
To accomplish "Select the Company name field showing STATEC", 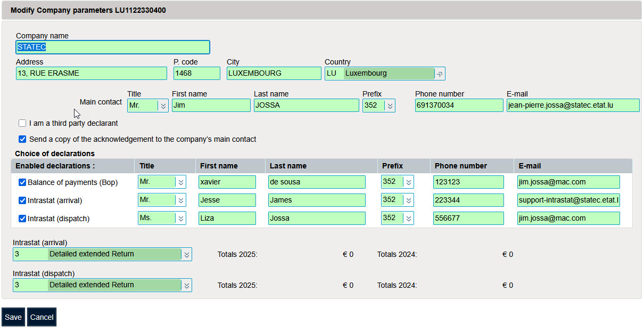I will coord(112,47).
